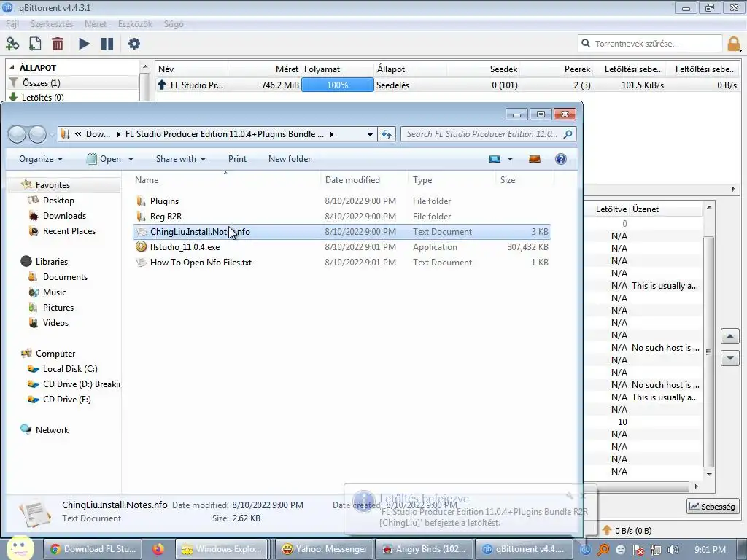747x560 pixels.
Task: Click the blue help question mark icon
Action: coord(561,159)
